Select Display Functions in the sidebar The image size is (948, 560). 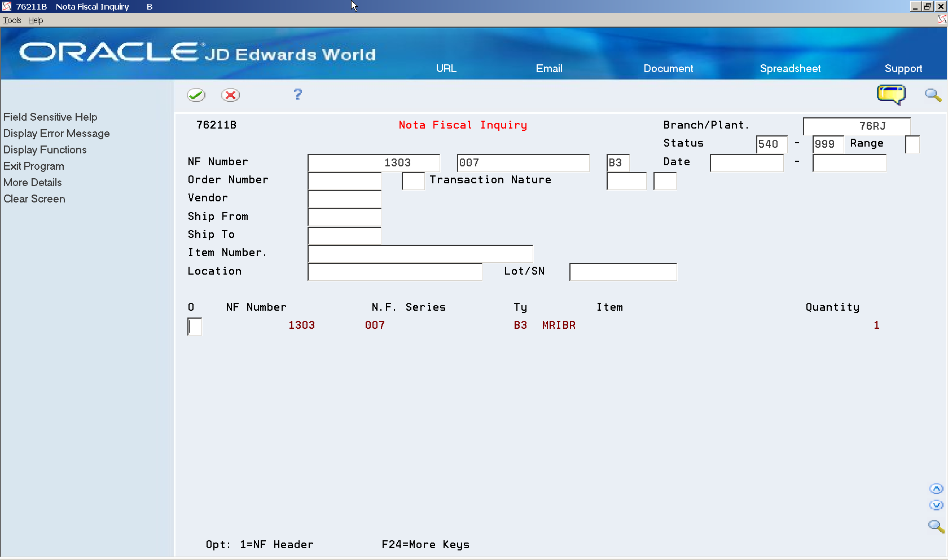pyautogui.click(x=45, y=149)
